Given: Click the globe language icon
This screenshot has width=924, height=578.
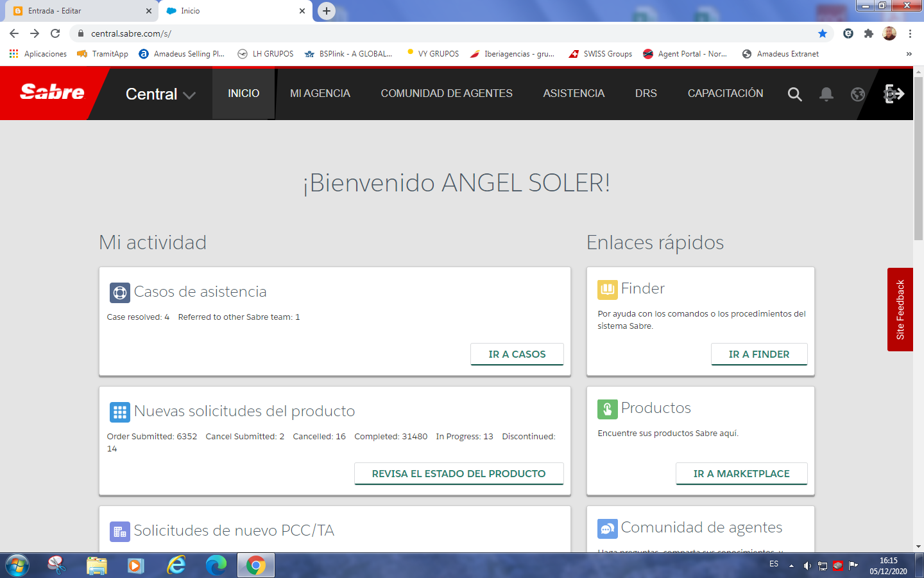Looking at the screenshot, I should 858,94.
